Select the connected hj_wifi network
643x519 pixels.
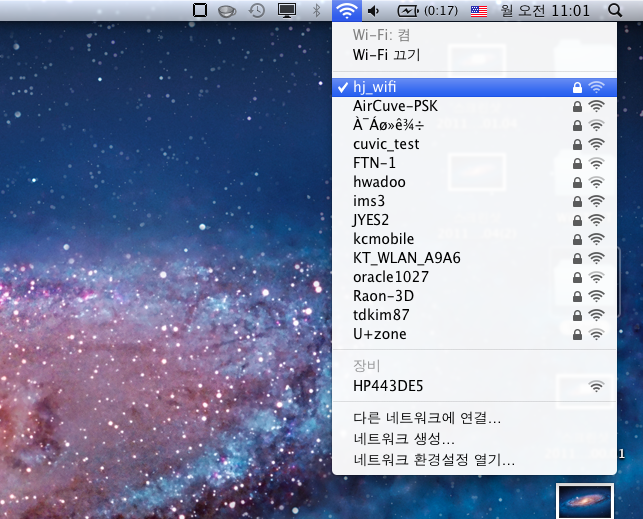[x=474, y=87]
